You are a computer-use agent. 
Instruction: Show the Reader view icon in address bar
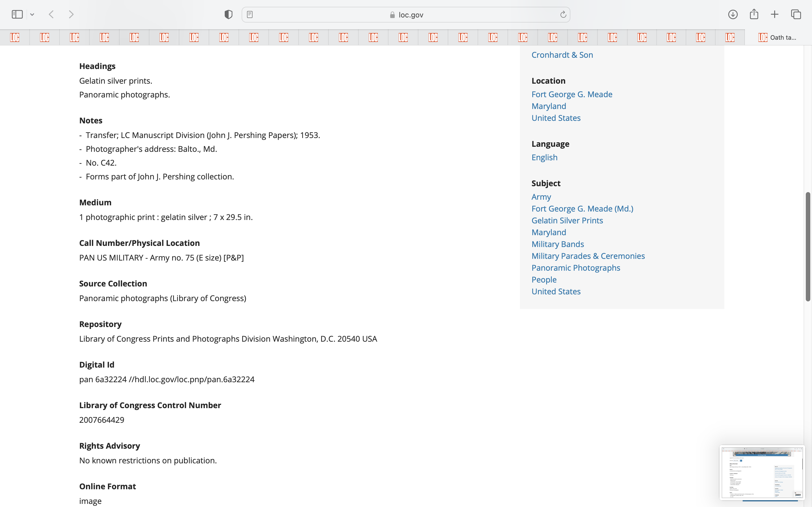[250, 14]
